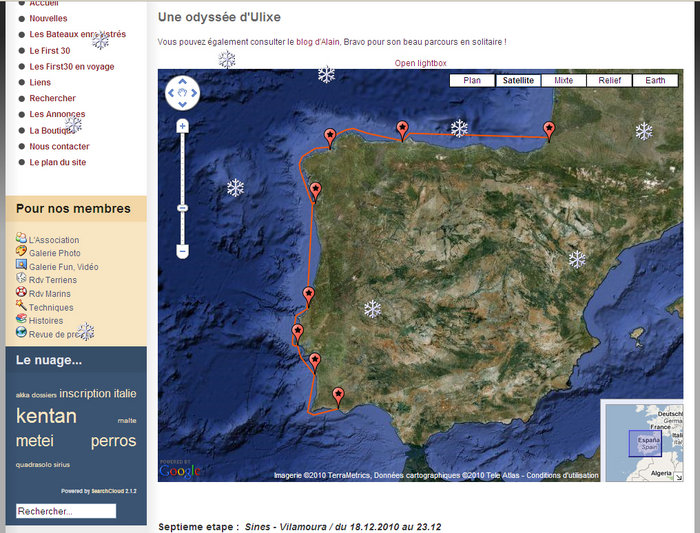The height and width of the screenshot is (533, 700).
Task: Switch map to Mixte view
Action: click(x=563, y=80)
